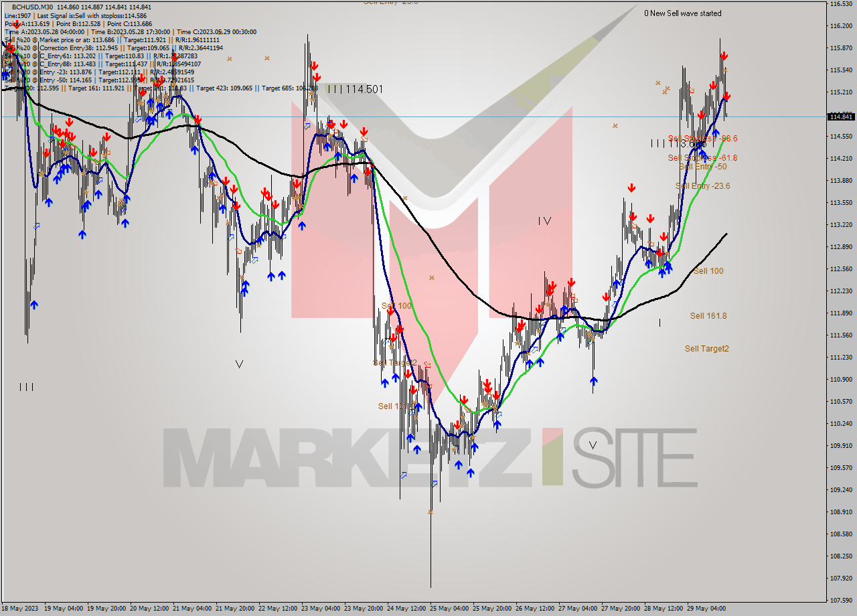Screen dimensions: 857x616
Task: Click the blue up arrow at the 27 May low
Action: pos(594,382)
